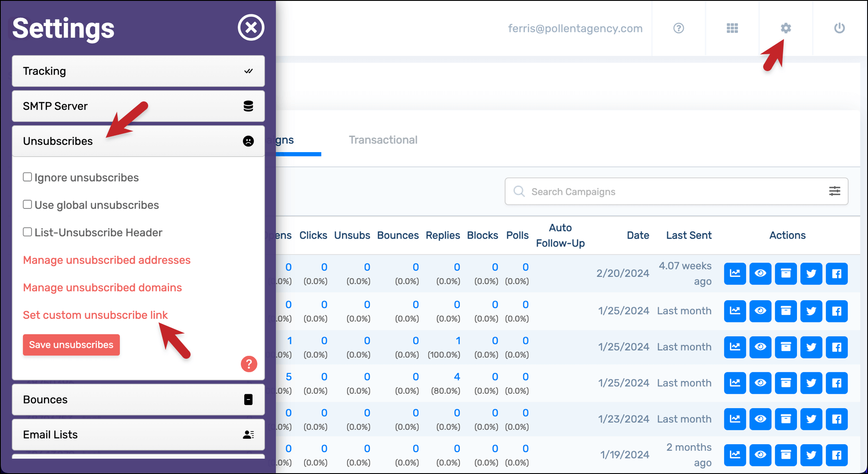Open the stats chart icon for 2/20/2024 campaign

[x=735, y=273]
